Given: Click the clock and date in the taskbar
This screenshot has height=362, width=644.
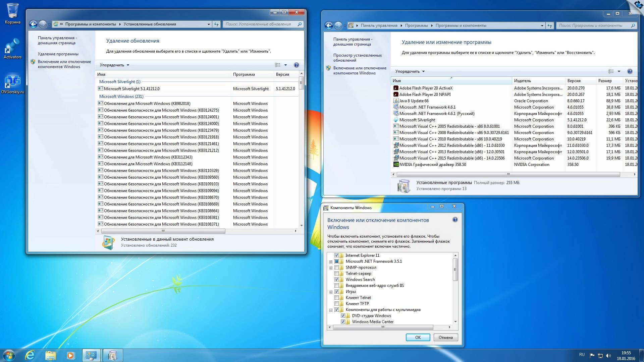Looking at the screenshot, I should (626, 356).
